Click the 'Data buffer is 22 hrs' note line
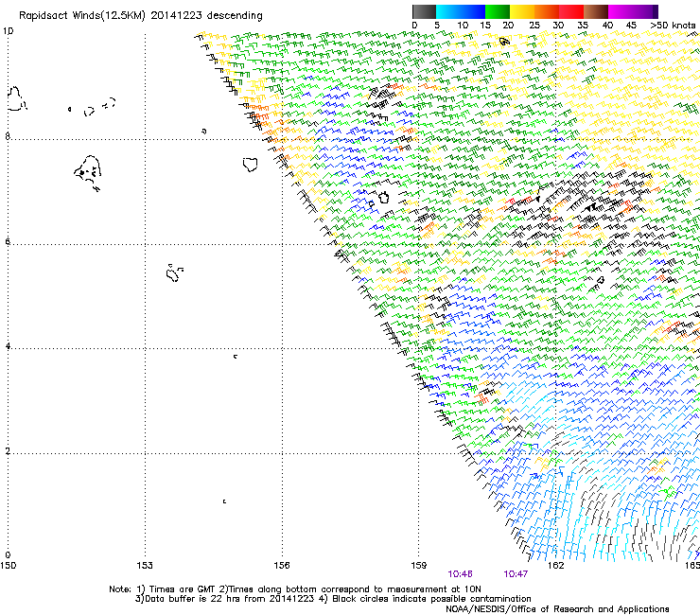The image size is (700, 615). coord(333,599)
